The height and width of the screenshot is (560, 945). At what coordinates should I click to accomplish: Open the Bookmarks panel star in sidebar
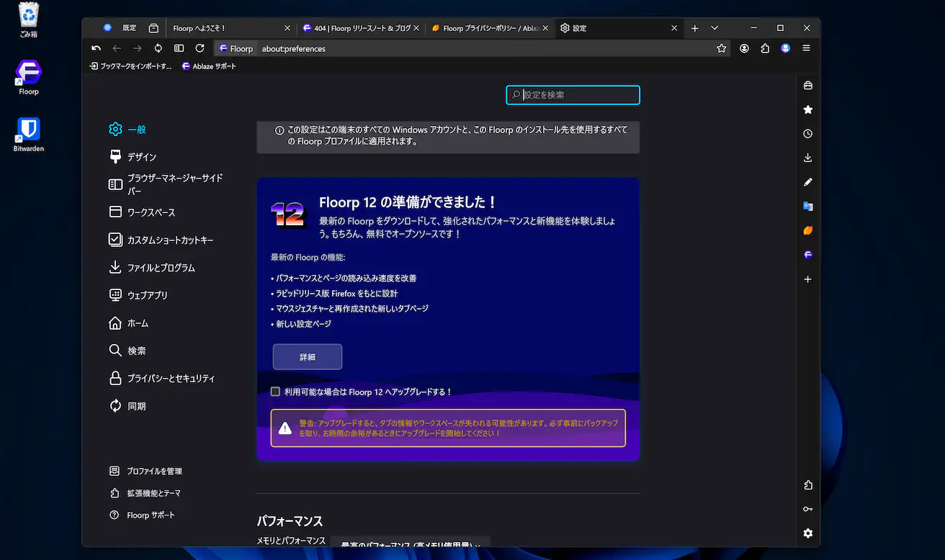pyautogui.click(x=807, y=109)
